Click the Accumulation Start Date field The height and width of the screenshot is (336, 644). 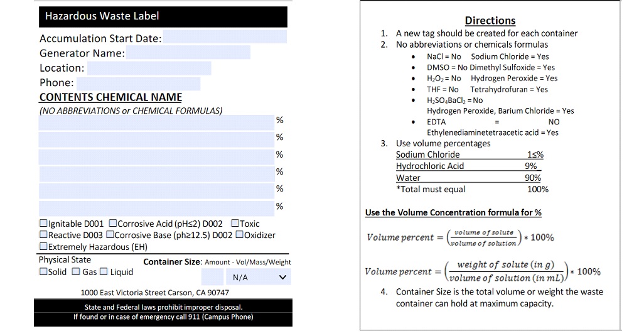(x=225, y=36)
